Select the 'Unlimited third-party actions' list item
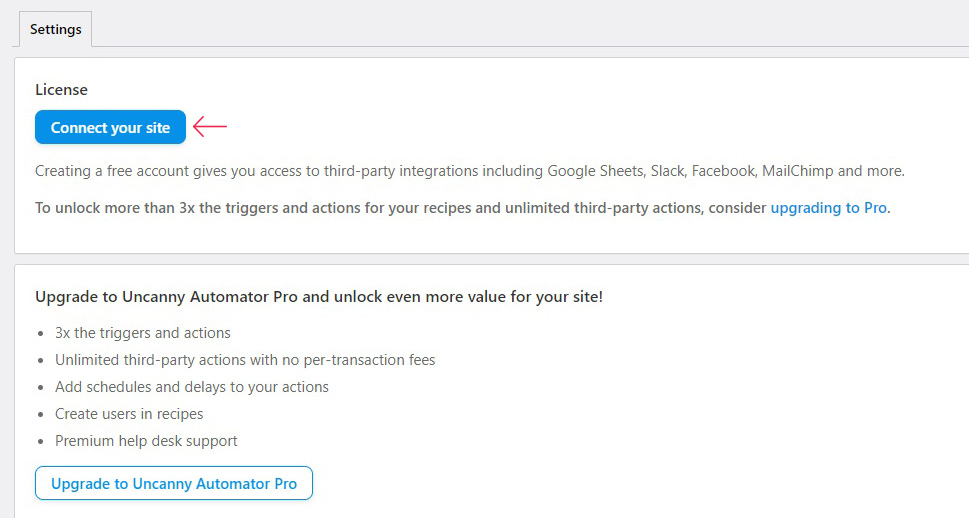969x518 pixels. (245, 360)
